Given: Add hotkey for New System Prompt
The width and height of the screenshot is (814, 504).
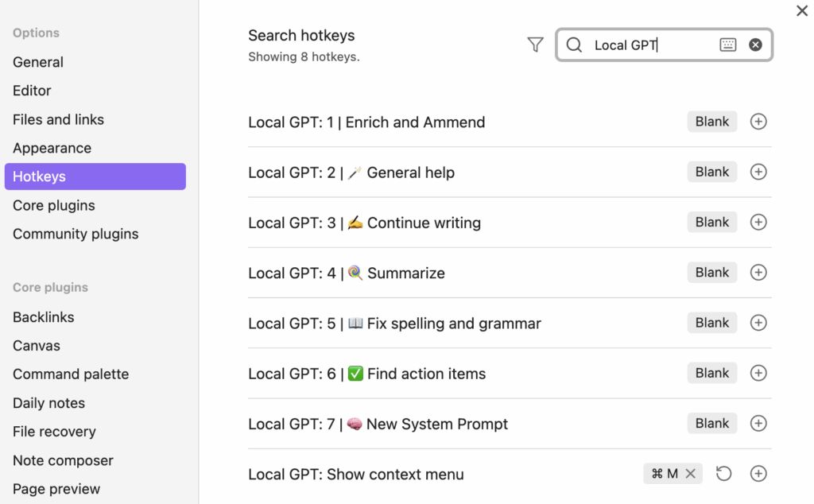Looking at the screenshot, I should click(758, 424).
